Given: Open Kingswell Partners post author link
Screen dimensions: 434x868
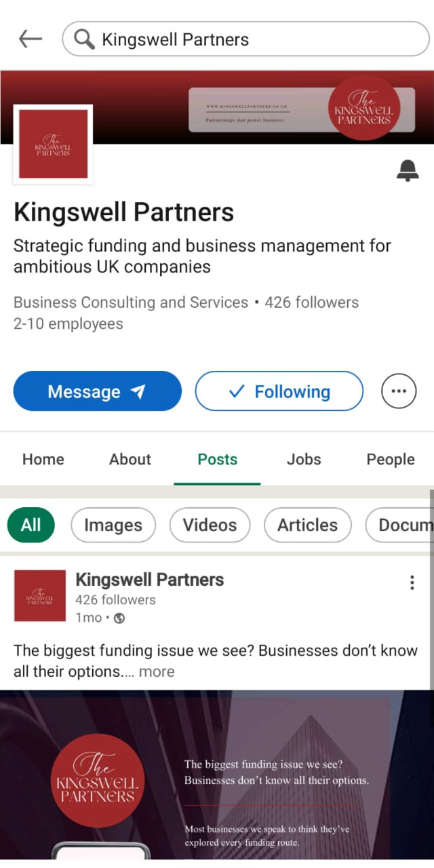Looking at the screenshot, I should point(149,580).
